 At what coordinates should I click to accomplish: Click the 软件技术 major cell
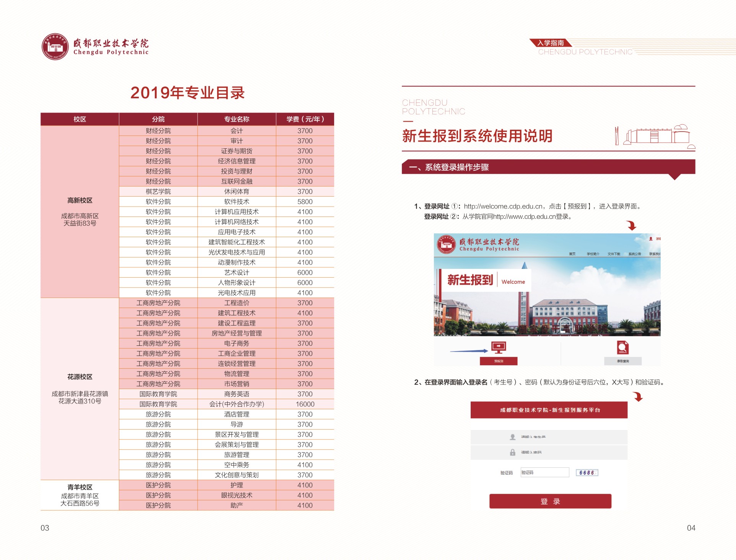(x=237, y=202)
